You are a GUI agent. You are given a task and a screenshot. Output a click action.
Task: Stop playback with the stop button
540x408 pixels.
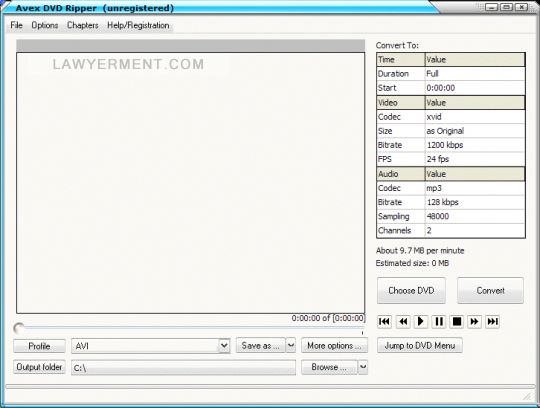point(457,322)
